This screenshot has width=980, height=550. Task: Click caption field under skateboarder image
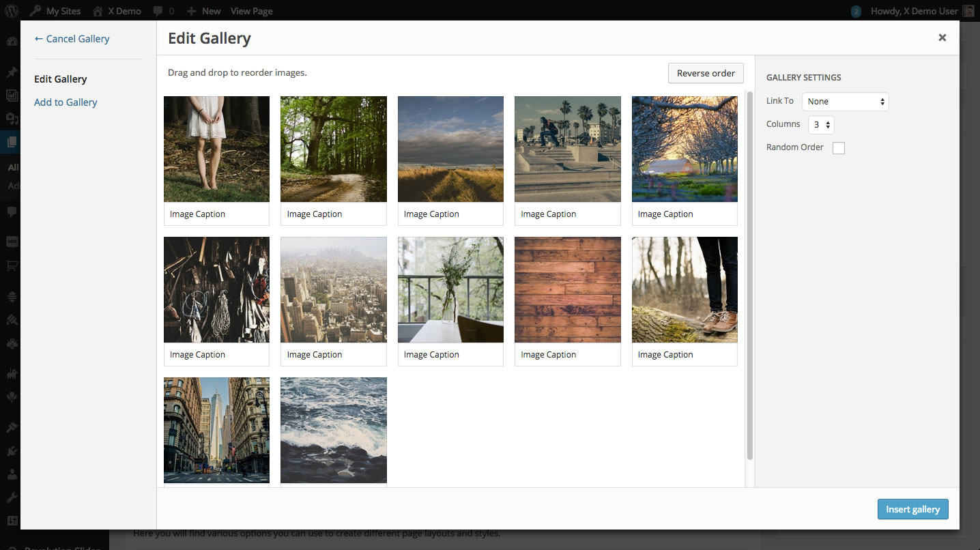pyautogui.click(x=568, y=214)
